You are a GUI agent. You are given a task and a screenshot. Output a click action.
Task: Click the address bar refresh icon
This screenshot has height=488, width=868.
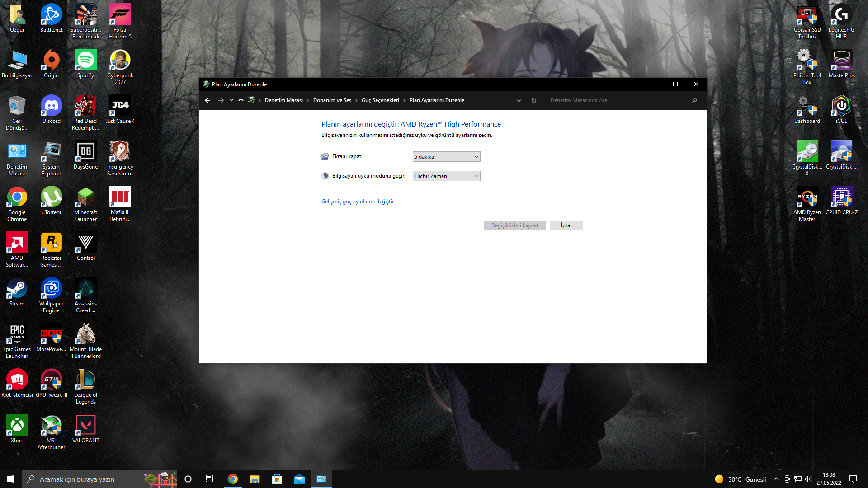[x=534, y=100]
